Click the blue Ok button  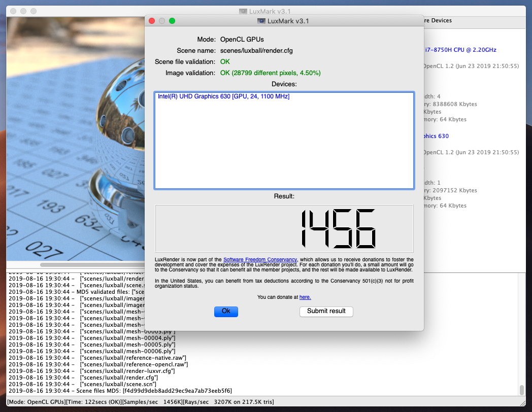[226, 312]
